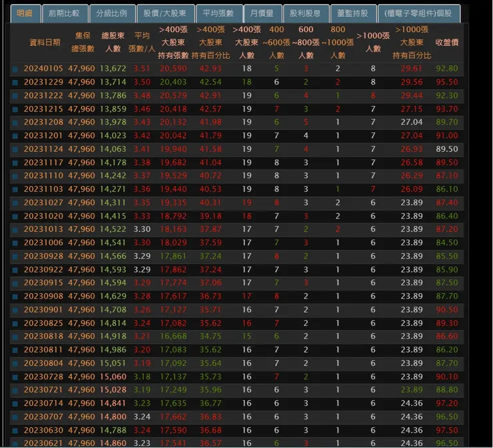The image size is (493, 448).
Task: Click closing price 97.20
Action: pos(447,403)
